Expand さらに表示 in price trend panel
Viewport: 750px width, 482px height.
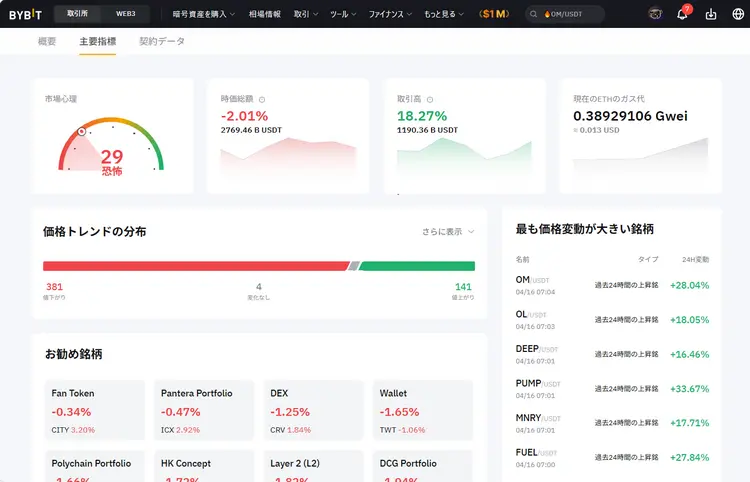[x=448, y=231]
